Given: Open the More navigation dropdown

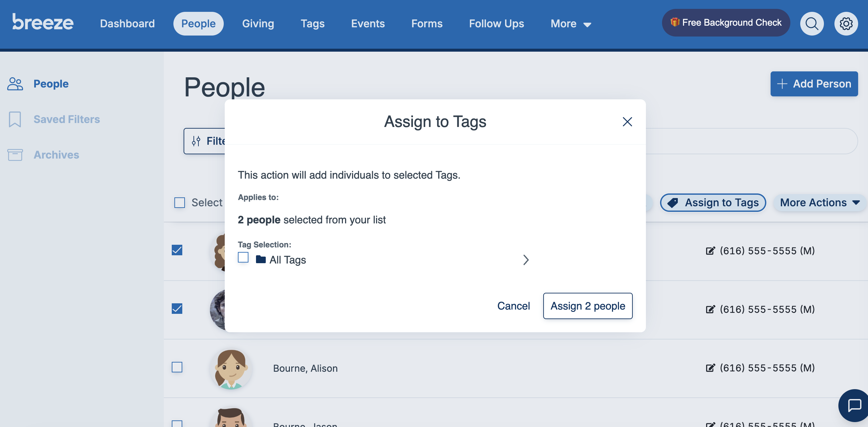Looking at the screenshot, I should (x=571, y=24).
